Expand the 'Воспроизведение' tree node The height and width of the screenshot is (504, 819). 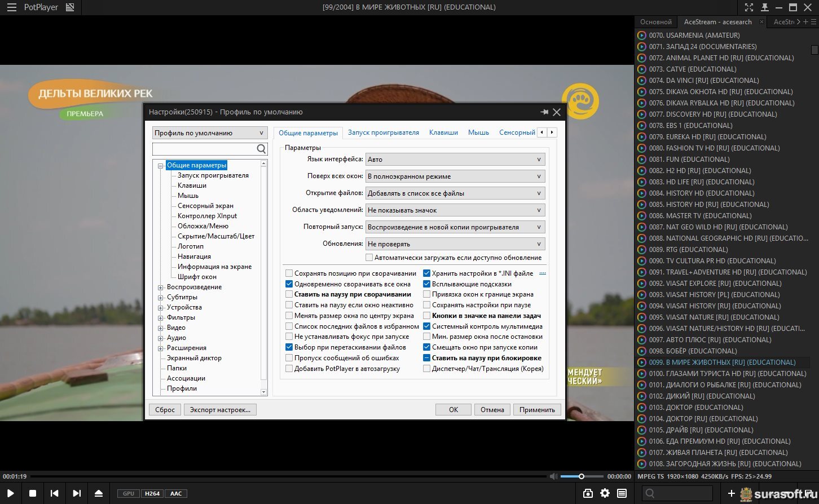click(x=161, y=288)
